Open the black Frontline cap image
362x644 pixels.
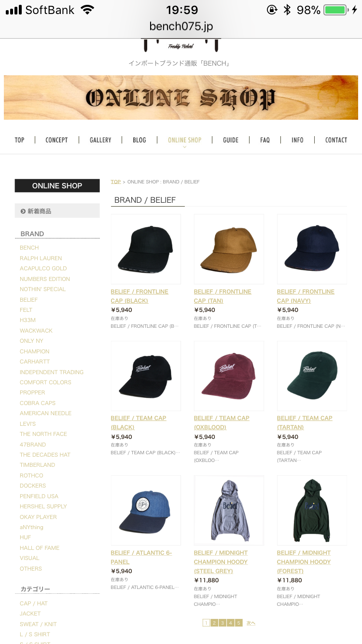pos(146,249)
